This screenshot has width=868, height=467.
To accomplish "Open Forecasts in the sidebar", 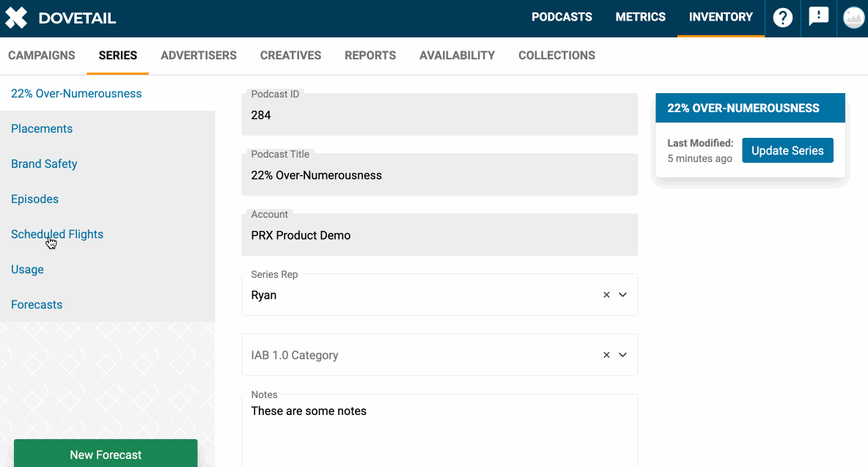I will (37, 305).
